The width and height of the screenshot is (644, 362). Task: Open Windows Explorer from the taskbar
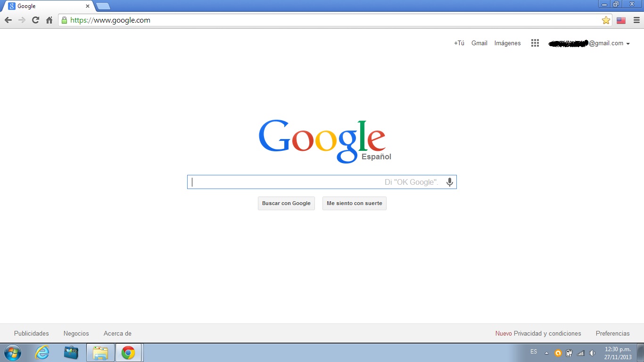[100, 353]
